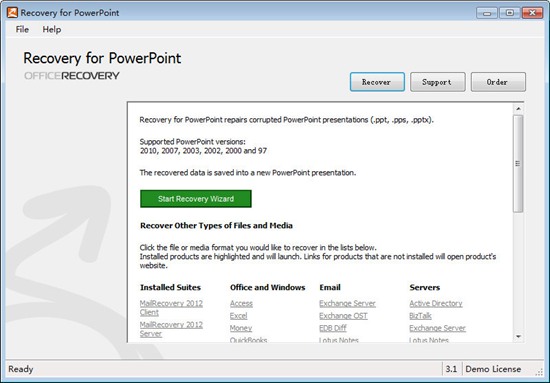Screen dimensions: 550x383
Task: Close the Recovery for PowerPoint window
Action: coord(532,13)
